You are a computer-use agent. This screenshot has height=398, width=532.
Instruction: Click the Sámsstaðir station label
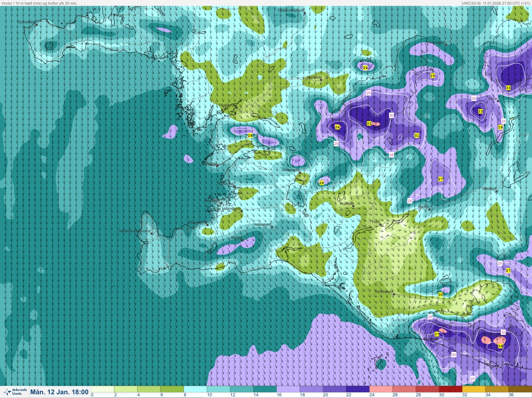pyautogui.click(x=384, y=292)
